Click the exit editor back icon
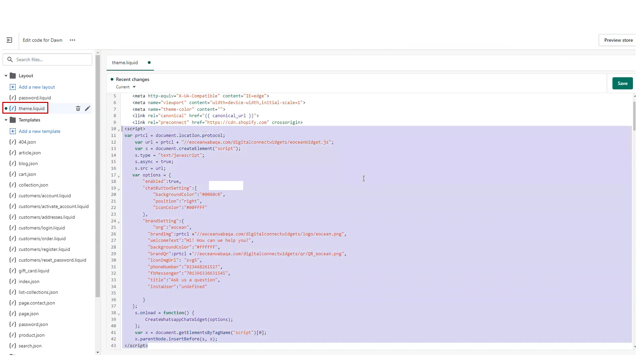Viewport: 644px width, 362px height. point(9,40)
